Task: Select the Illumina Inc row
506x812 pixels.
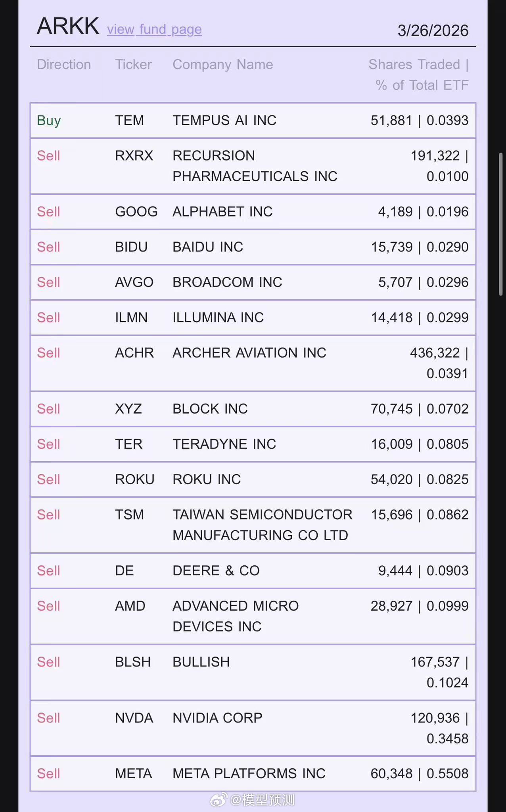Action: pos(253,318)
